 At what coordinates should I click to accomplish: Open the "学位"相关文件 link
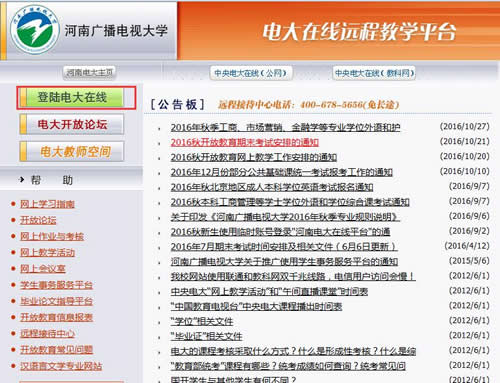coord(202,321)
